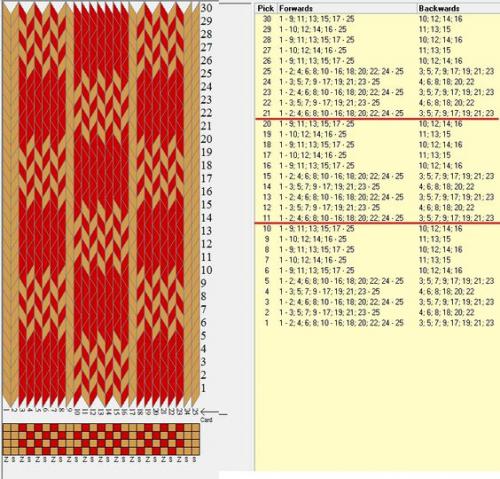The height and width of the screenshot is (479, 500).
Task: Select the pick 21 row in turning table
Action: [x=378, y=113]
